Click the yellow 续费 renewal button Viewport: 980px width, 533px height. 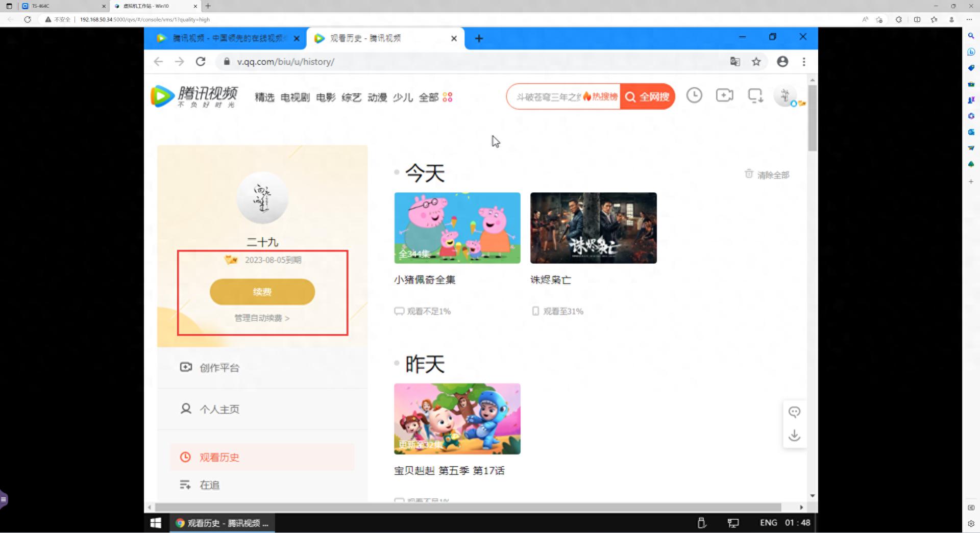pos(262,292)
